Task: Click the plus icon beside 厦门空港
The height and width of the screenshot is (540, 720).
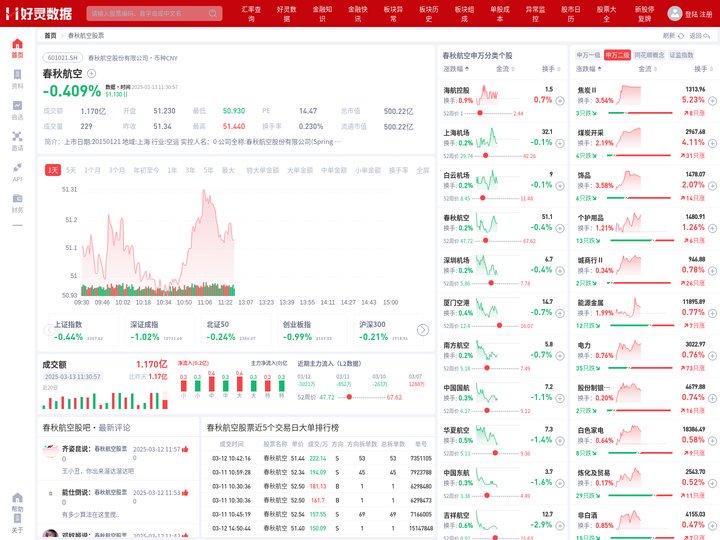Action: click(x=560, y=313)
